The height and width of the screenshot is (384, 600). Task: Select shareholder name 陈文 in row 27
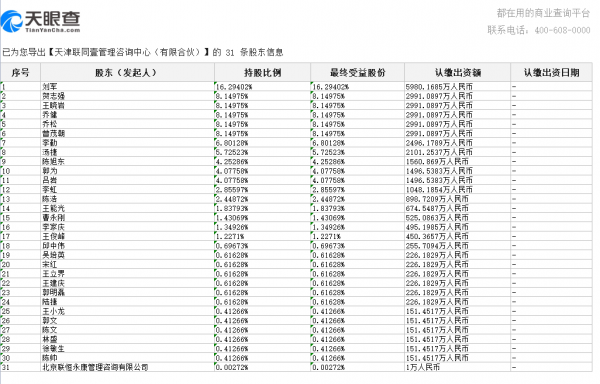[x=49, y=330]
